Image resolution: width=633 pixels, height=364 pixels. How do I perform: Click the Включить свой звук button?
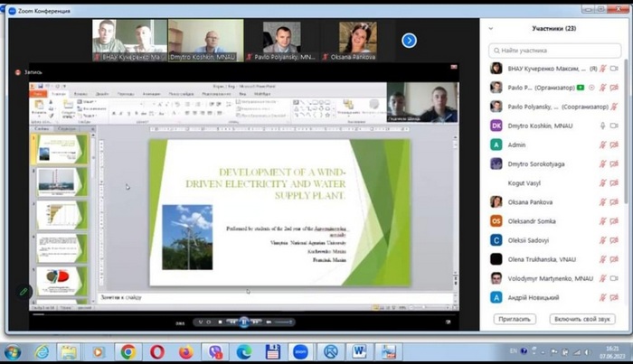click(x=582, y=319)
